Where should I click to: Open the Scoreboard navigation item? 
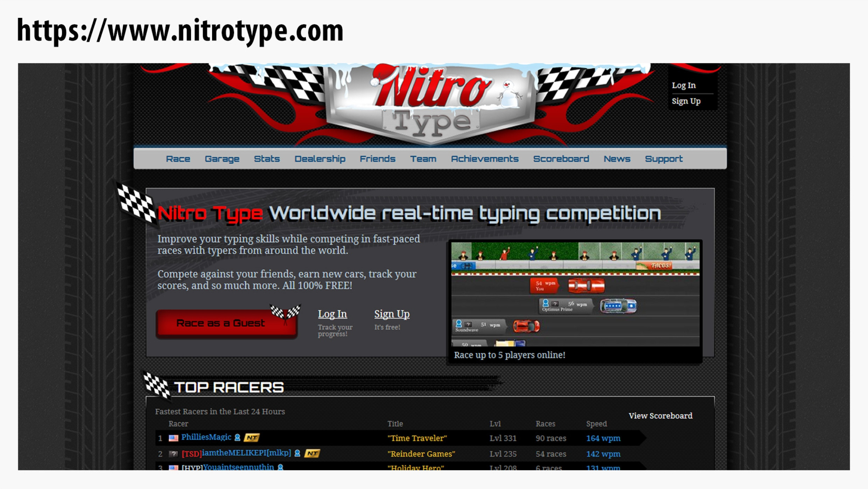(561, 159)
